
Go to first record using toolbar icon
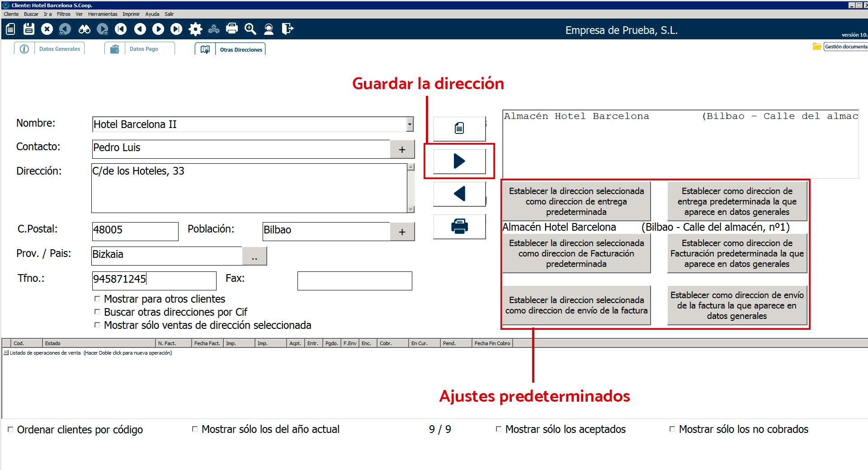(121, 29)
